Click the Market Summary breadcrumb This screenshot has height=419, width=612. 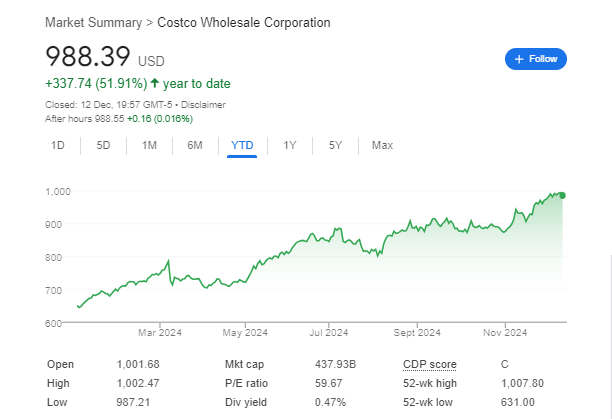pyautogui.click(x=94, y=23)
